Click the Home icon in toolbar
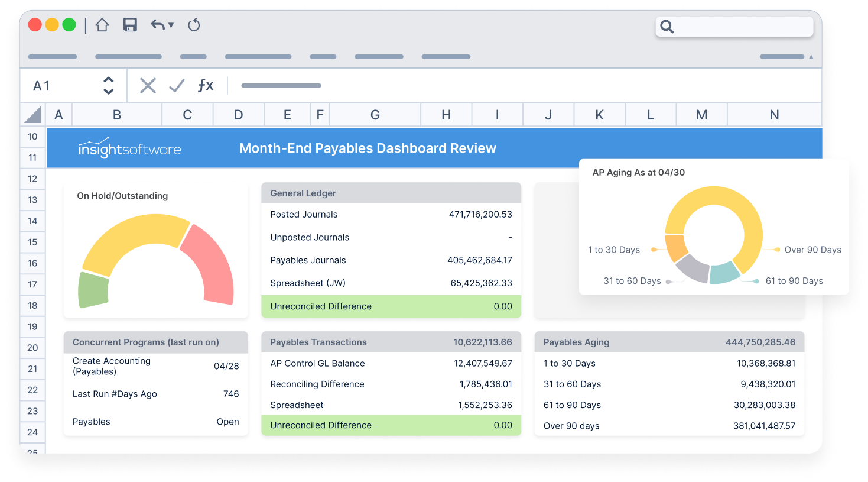 [102, 25]
